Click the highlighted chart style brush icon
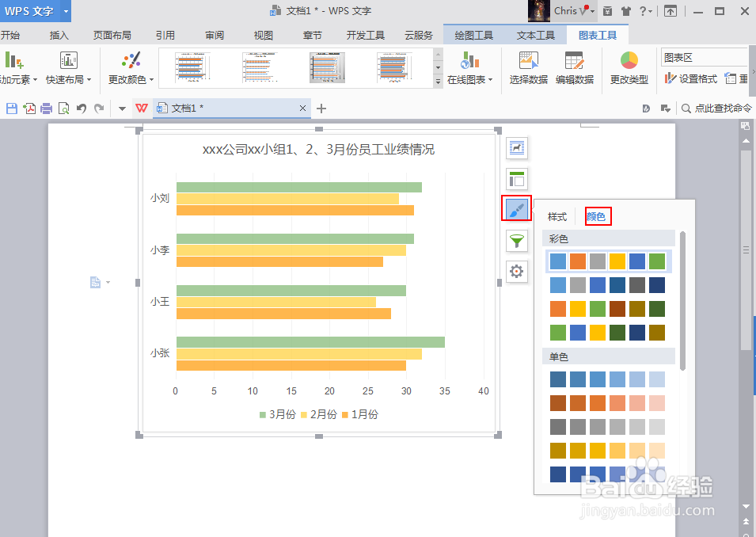Viewport: 756px width, 537px height. [515, 209]
